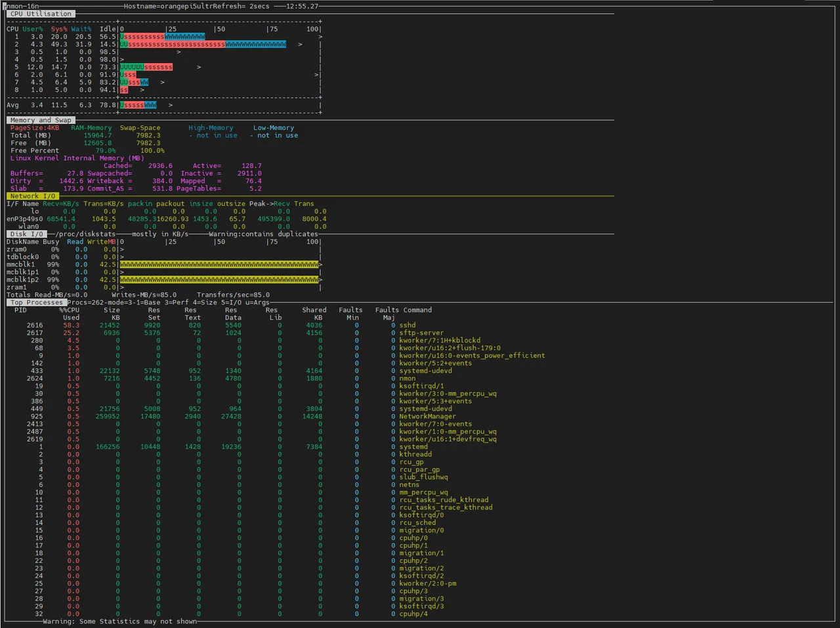
Task: Click the mmcblk1 disk write bar
Action: pos(220,264)
